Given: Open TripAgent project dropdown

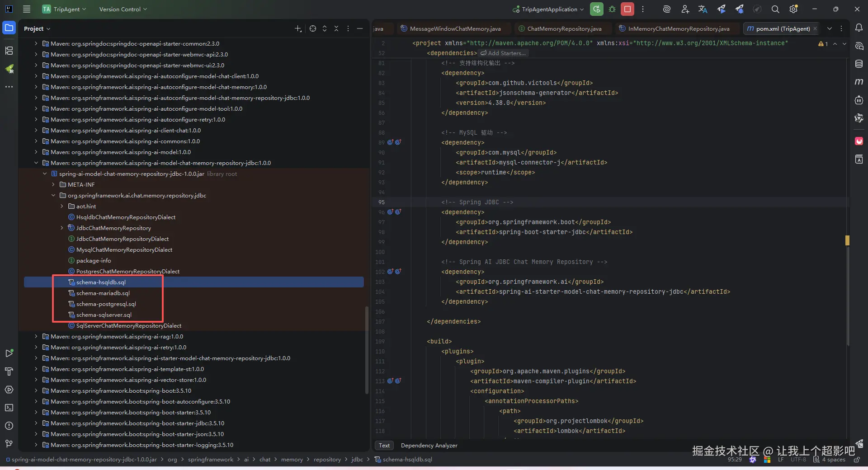Looking at the screenshot, I should click(x=64, y=9).
